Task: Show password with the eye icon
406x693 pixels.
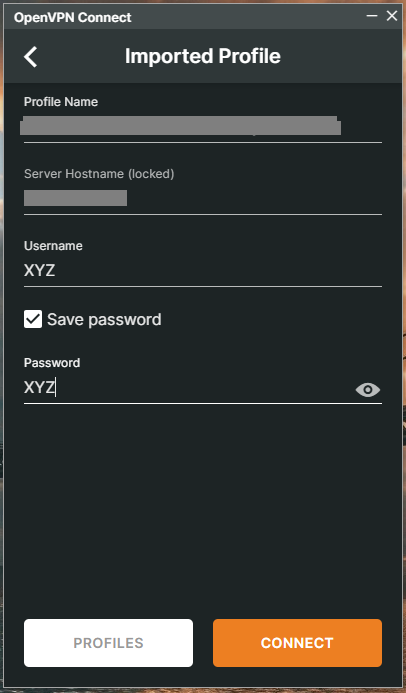Action: coord(368,389)
